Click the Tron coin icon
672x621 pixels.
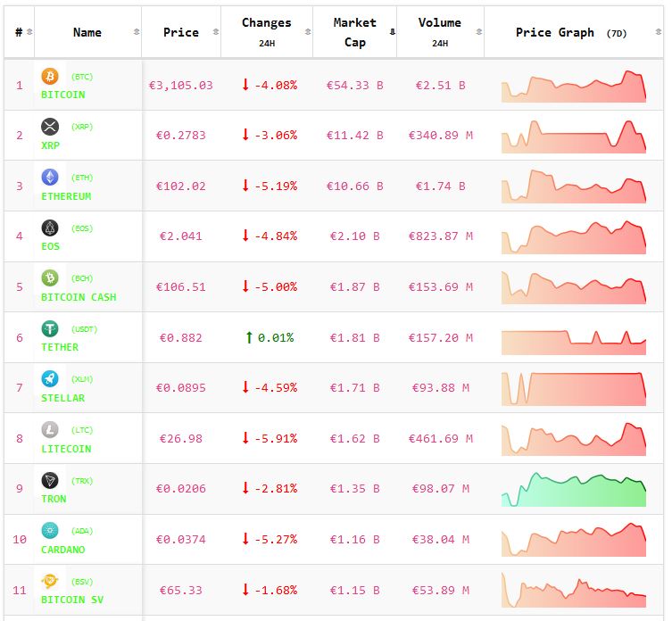(50, 480)
